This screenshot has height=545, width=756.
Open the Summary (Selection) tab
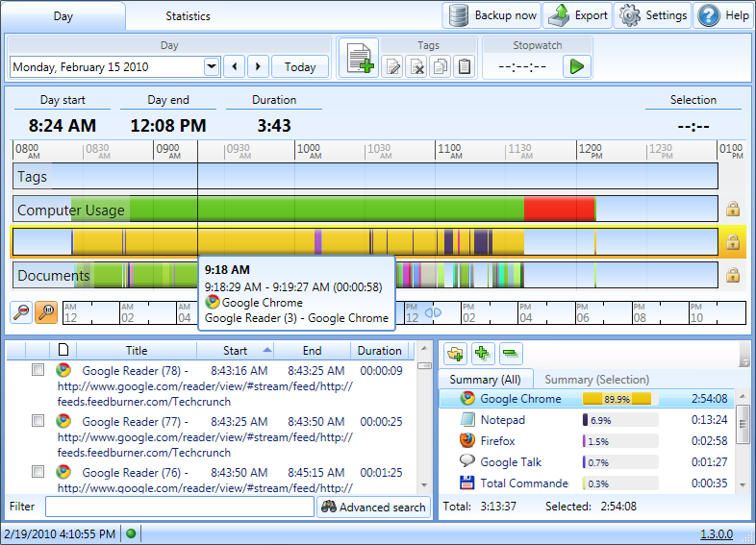tap(597, 380)
